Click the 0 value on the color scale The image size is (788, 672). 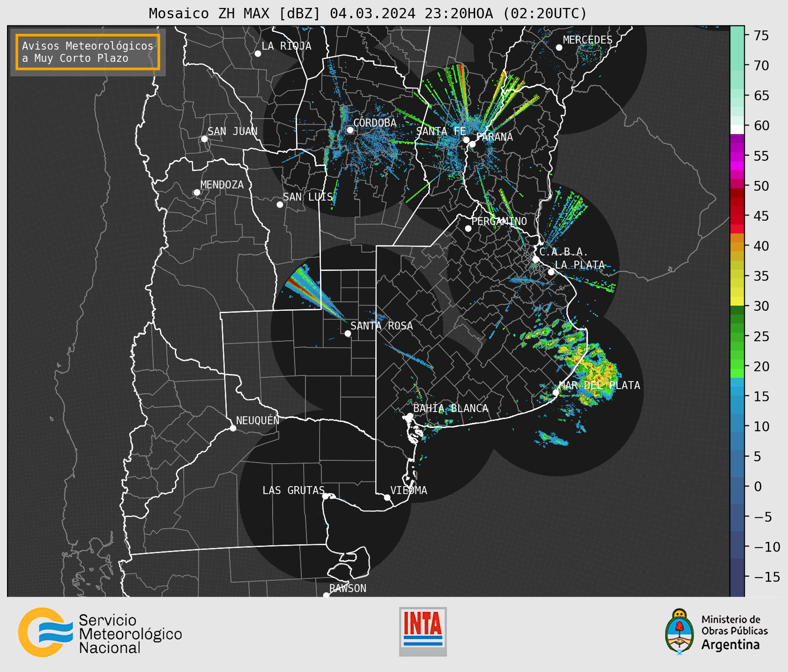(x=758, y=486)
